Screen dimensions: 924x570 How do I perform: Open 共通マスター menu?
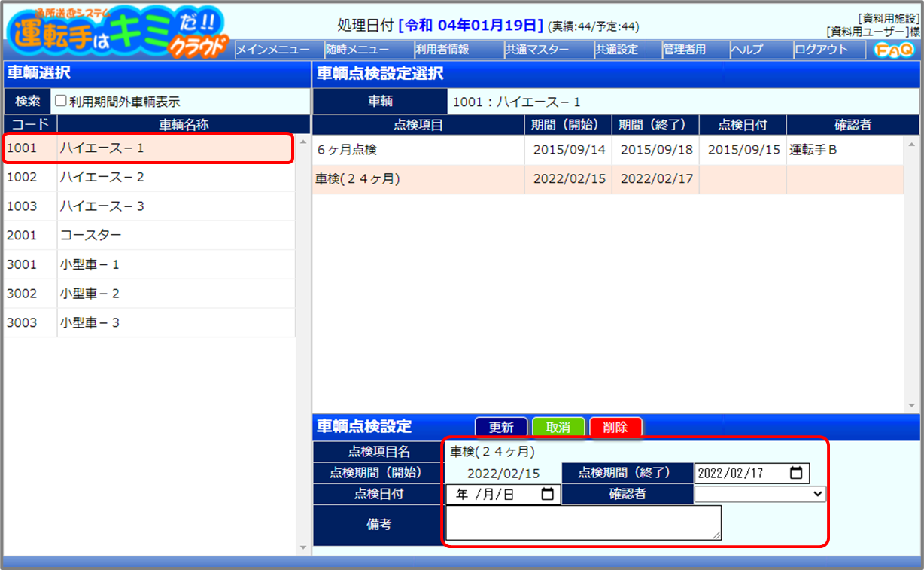click(537, 50)
